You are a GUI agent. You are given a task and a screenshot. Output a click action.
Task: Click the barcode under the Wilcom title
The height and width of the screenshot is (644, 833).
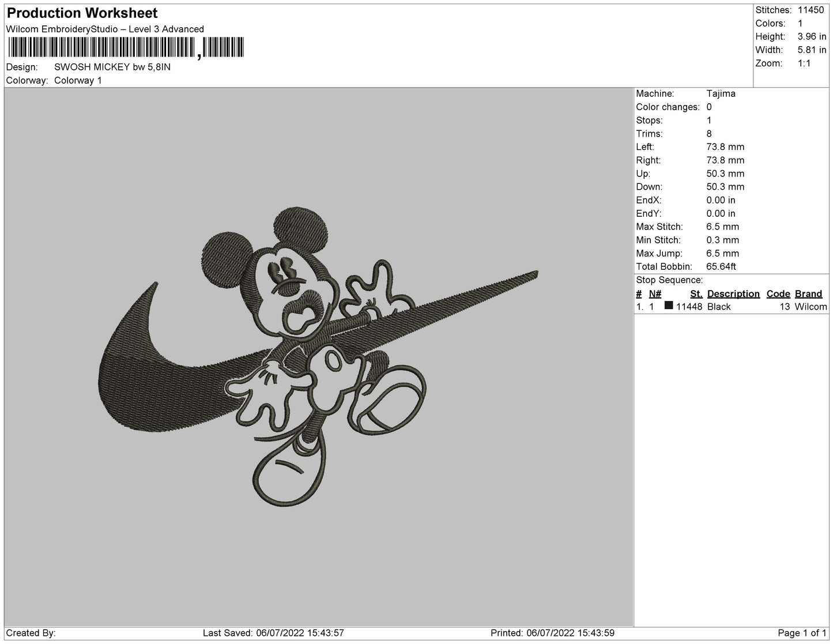125,47
